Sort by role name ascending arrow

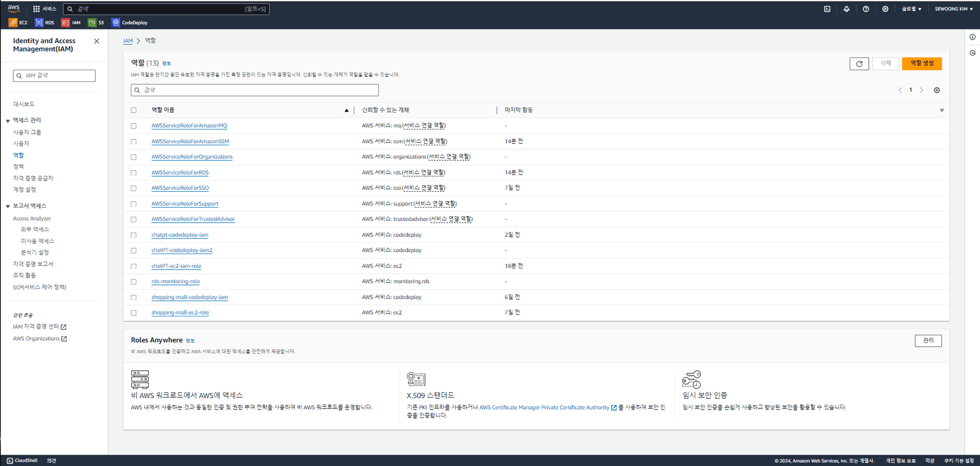tap(346, 110)
